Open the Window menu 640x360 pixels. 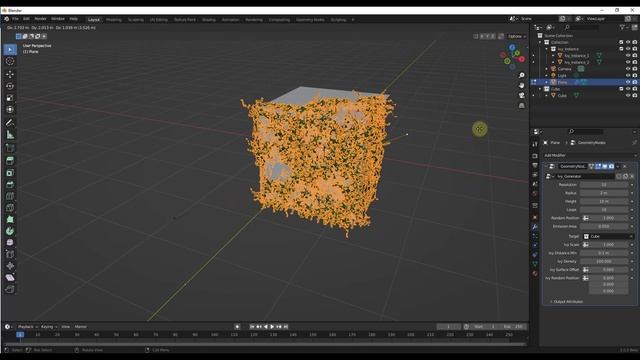(x=58, y=19)
